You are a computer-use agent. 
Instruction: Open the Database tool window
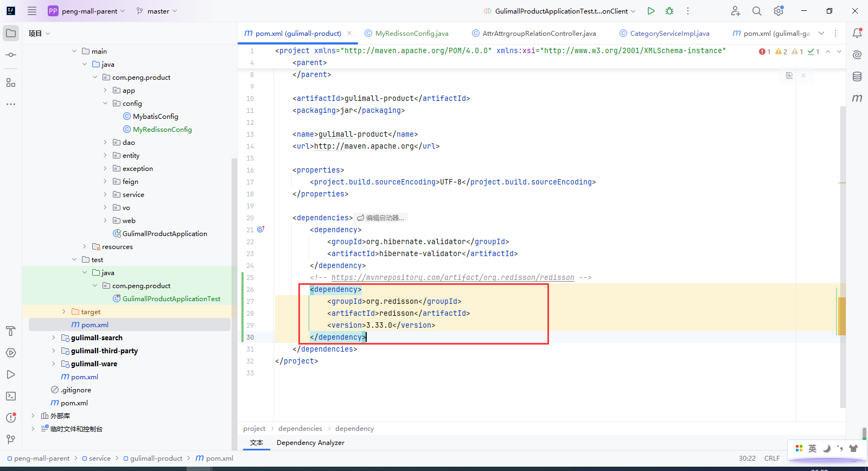coord(857,77)
